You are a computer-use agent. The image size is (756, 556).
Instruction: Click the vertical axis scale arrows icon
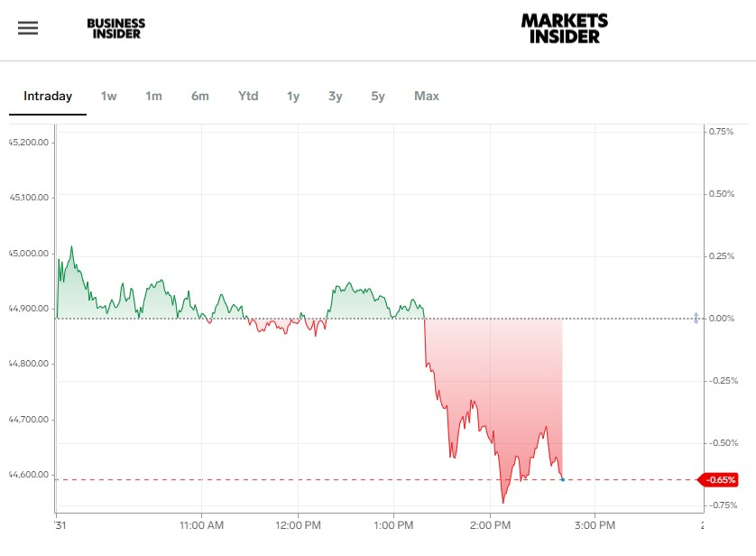pyautogui.click(x=696, y=318)
